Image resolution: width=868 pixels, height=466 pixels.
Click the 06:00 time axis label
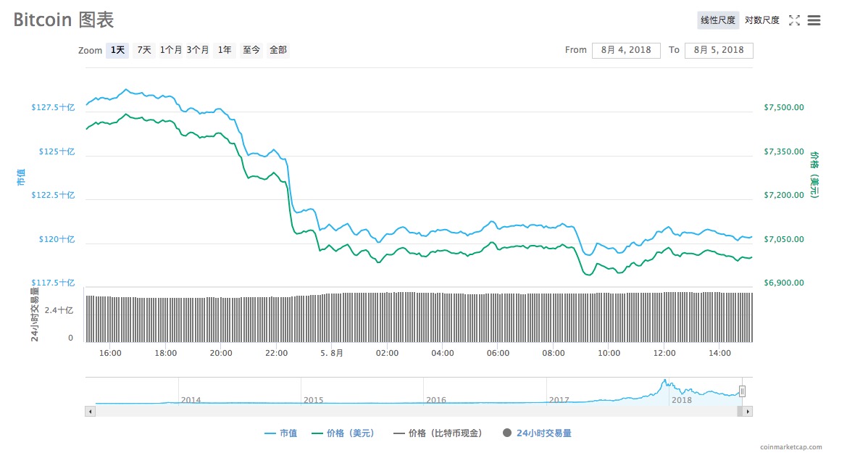498,353
